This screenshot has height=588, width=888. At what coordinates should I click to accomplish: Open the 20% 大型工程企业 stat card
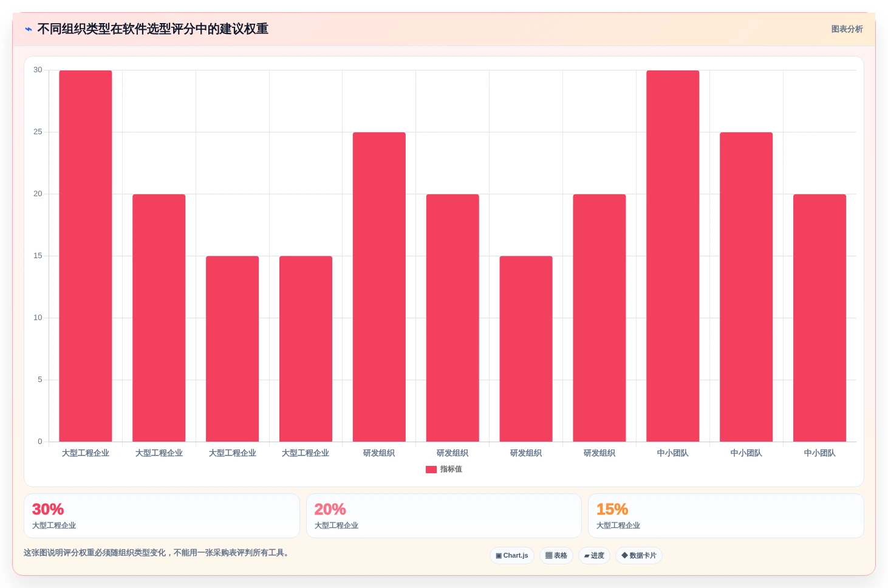pos(444,516)
